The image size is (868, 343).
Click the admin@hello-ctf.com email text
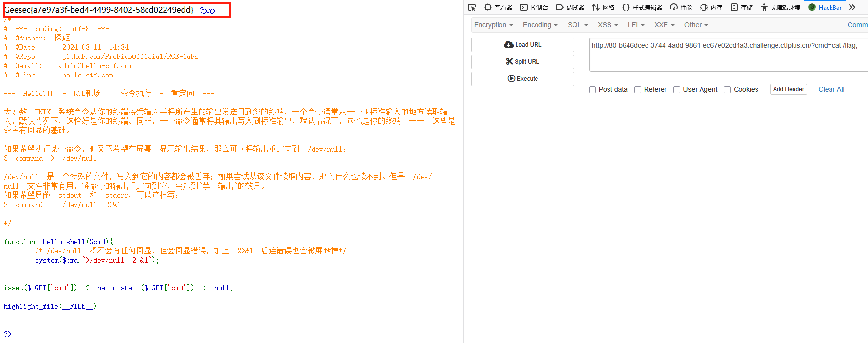95,66
